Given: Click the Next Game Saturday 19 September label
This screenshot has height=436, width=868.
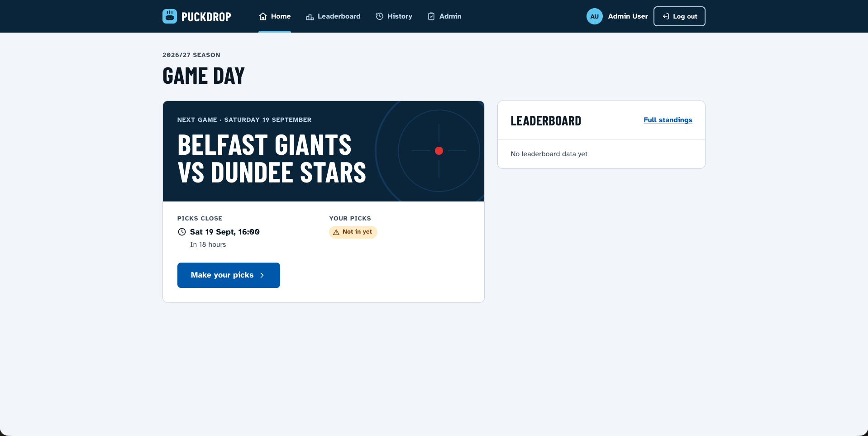Looking at the screenshot, I should coord(244,120).
